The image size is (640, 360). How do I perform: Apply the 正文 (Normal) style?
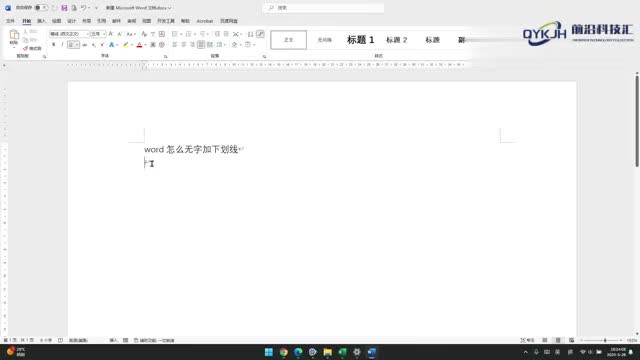click(289, 40)
